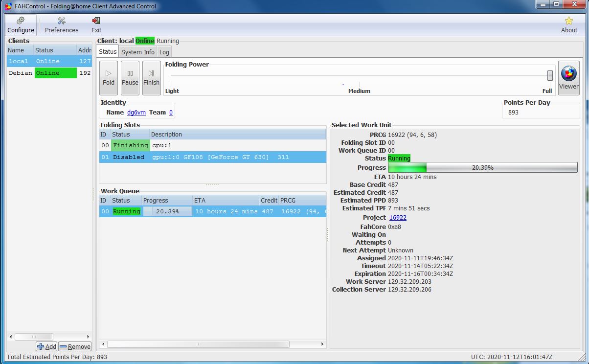The image size is (589, 364).
Task: Click the Exit toolbar icon
Action: [x=96, y=24]
